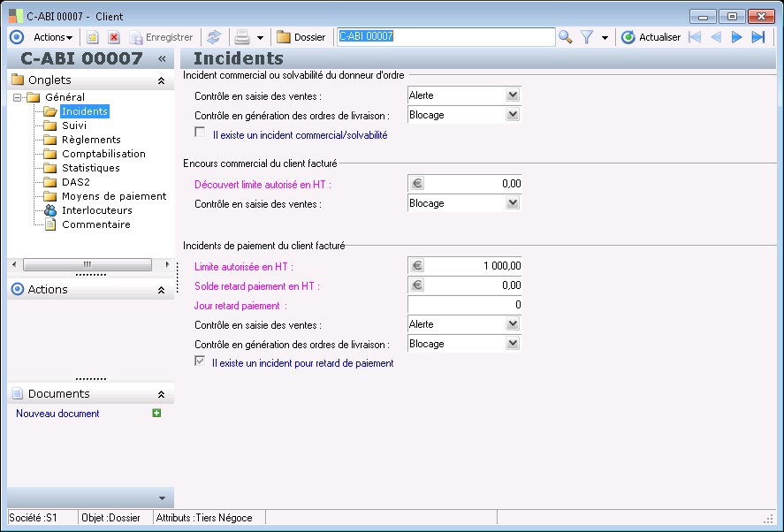Collapse the Général tree node
The image size is (784, 532).
(x=18, y=97)
